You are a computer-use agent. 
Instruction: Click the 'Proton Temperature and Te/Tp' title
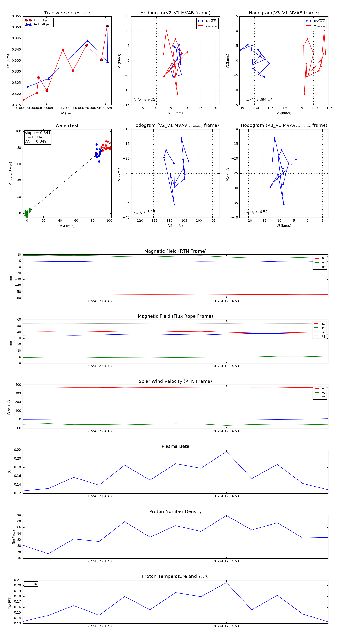pyautogui.click(x=175, y=576)
